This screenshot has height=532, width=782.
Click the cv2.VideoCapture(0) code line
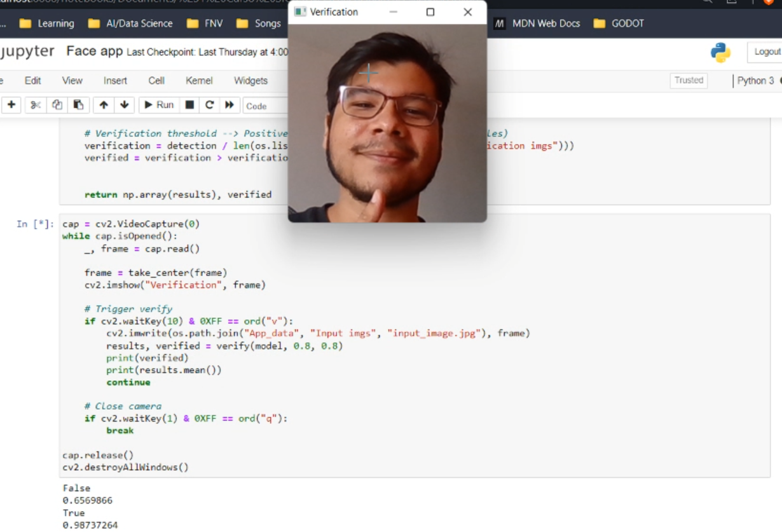131,224
